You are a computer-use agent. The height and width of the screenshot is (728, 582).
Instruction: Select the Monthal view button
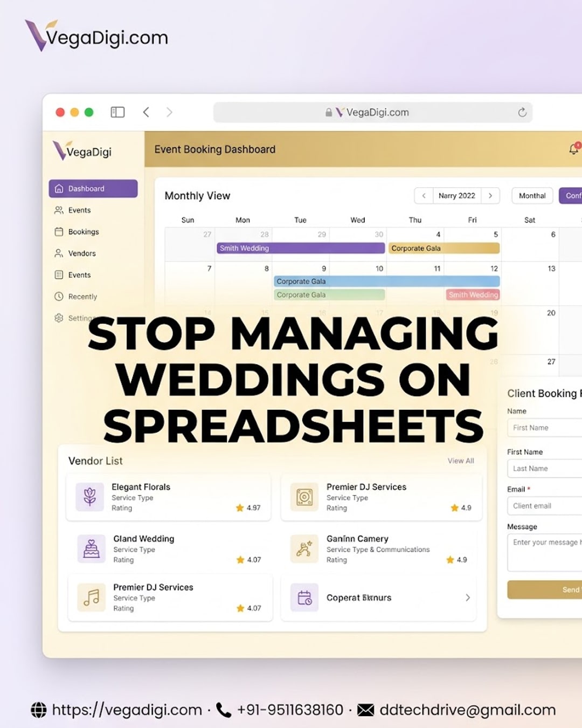pos(532,196)
